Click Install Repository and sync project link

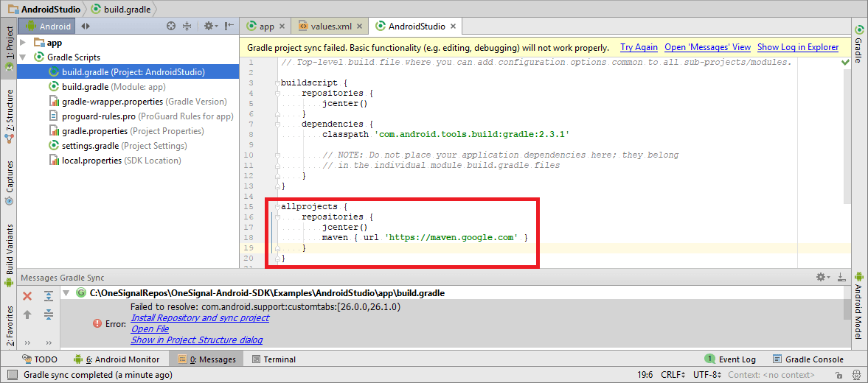pos(200,317)
